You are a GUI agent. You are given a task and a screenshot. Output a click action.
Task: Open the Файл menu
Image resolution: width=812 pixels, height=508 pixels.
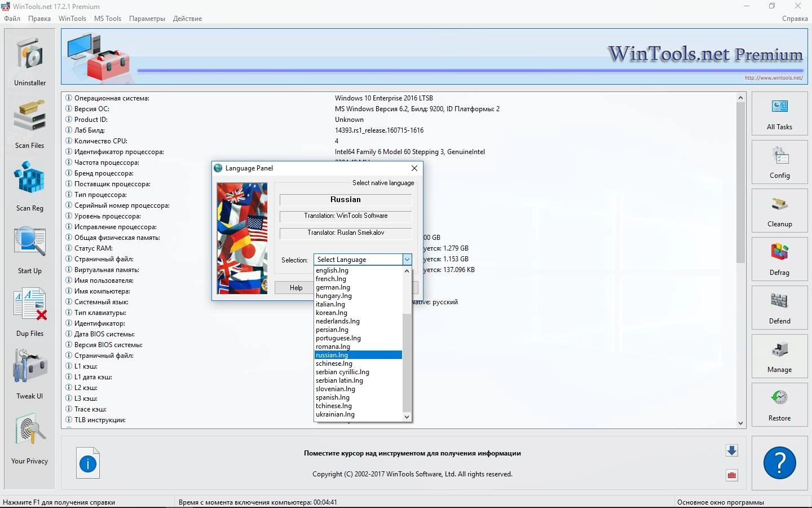point(12,18)
